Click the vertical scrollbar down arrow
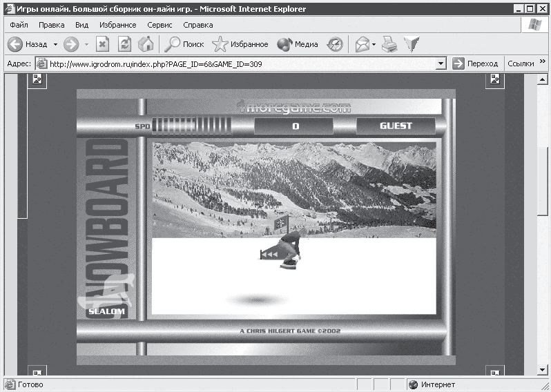 [543, 371]
